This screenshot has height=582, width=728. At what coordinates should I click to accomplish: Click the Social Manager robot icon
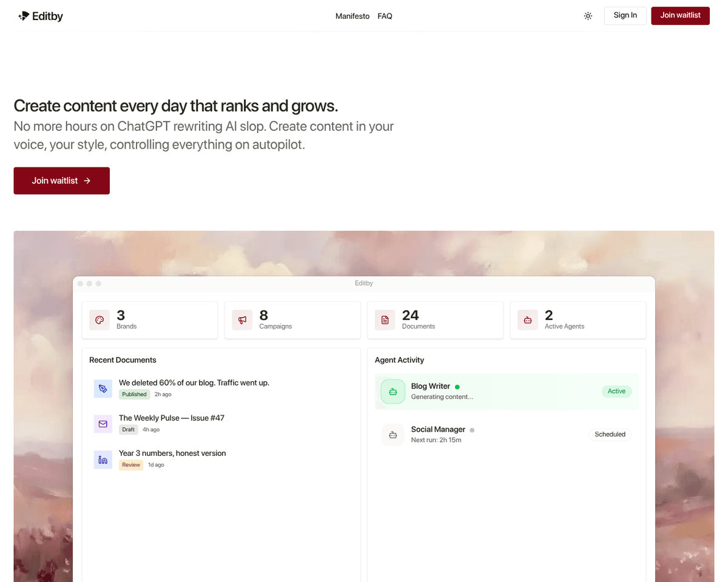[x=393, y=435]
